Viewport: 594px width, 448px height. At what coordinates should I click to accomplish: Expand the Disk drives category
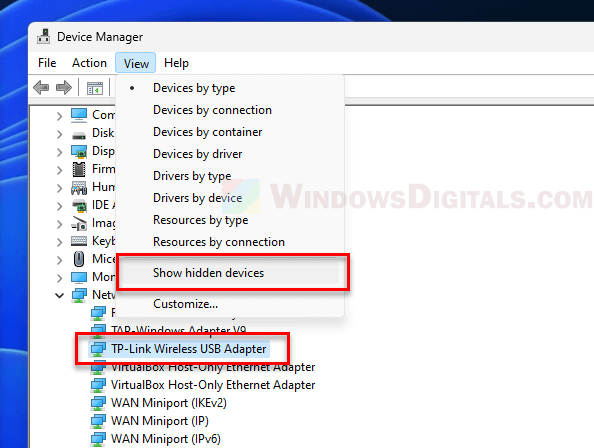point(59,134)
